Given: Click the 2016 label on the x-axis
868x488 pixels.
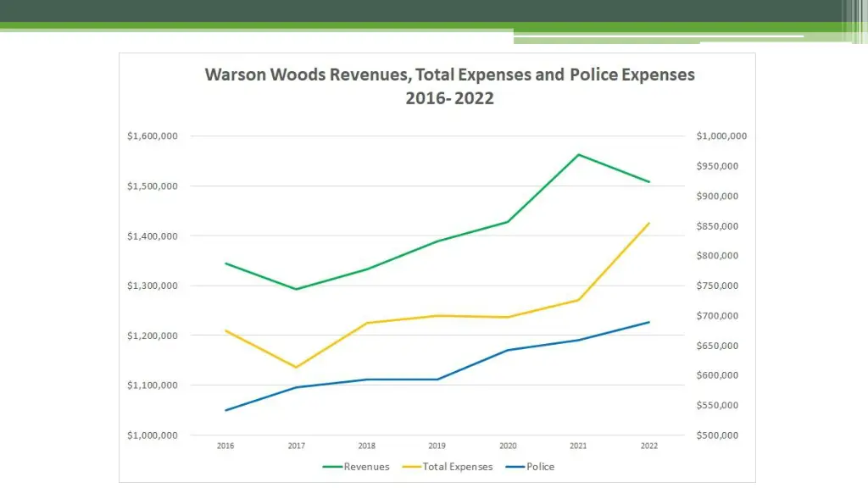Looking at the screenshot, I should point(225,446).
